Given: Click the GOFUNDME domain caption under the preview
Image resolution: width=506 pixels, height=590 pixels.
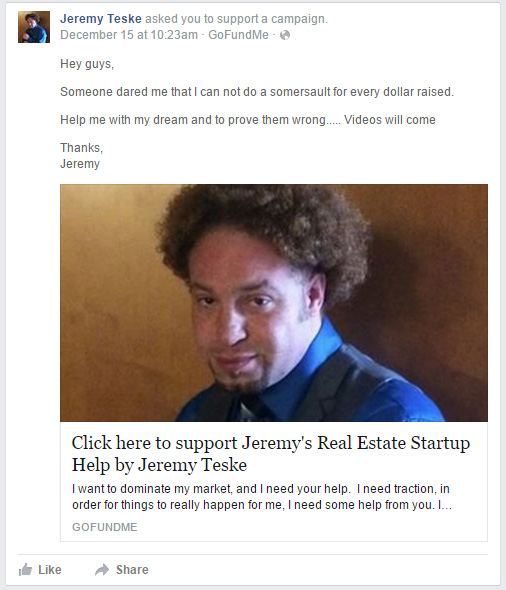Looking at the screenshot, I should [x=105, y=527].
